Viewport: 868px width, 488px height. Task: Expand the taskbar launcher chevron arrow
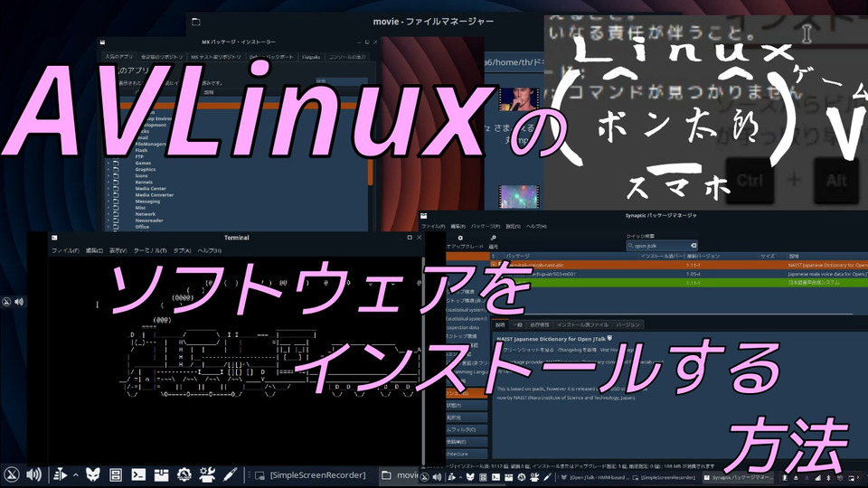coord(75,474)
